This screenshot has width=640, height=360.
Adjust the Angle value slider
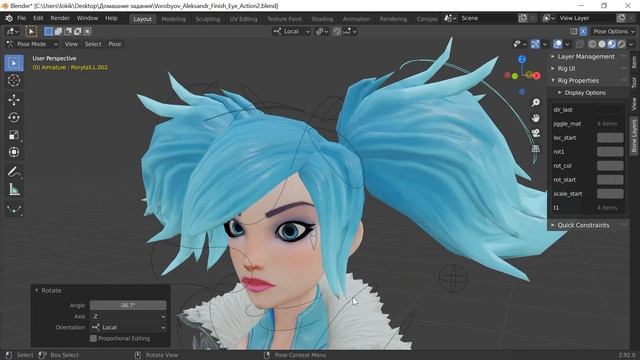pyautogui.click(x=128, y=305)
